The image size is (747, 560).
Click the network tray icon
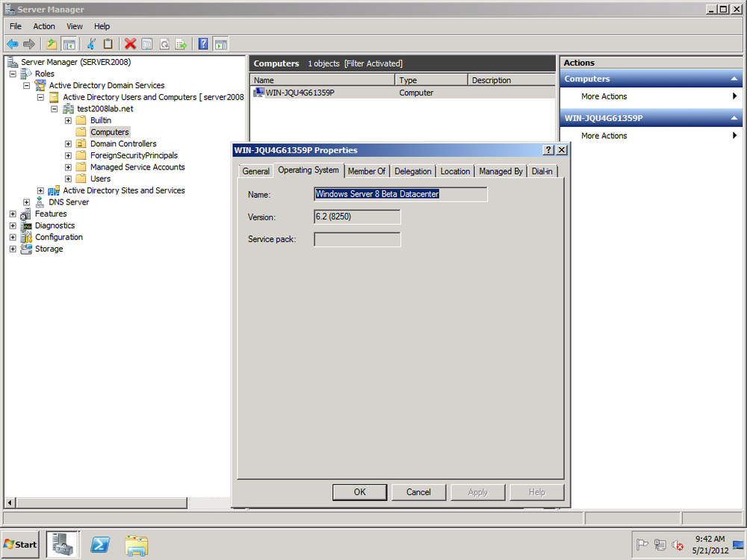click(660, 544)
